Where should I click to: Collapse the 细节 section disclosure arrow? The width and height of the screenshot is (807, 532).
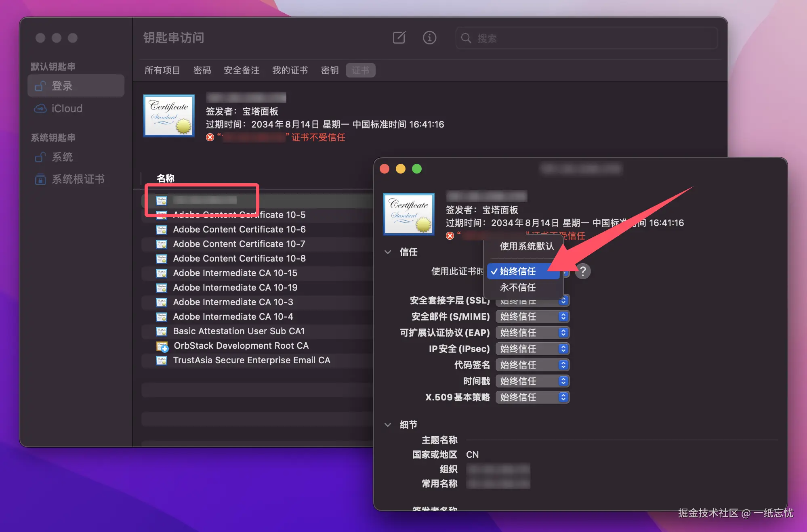pos(388,425)
